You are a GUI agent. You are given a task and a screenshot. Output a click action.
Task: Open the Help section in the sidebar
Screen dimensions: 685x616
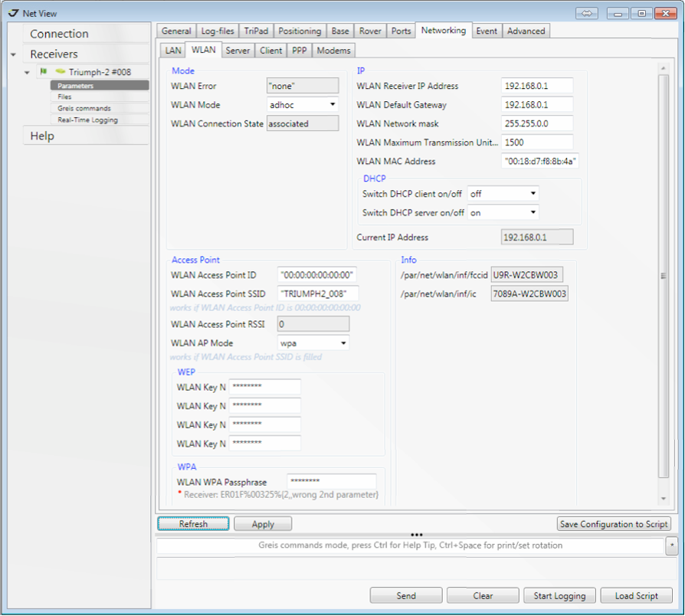point(86,136)
